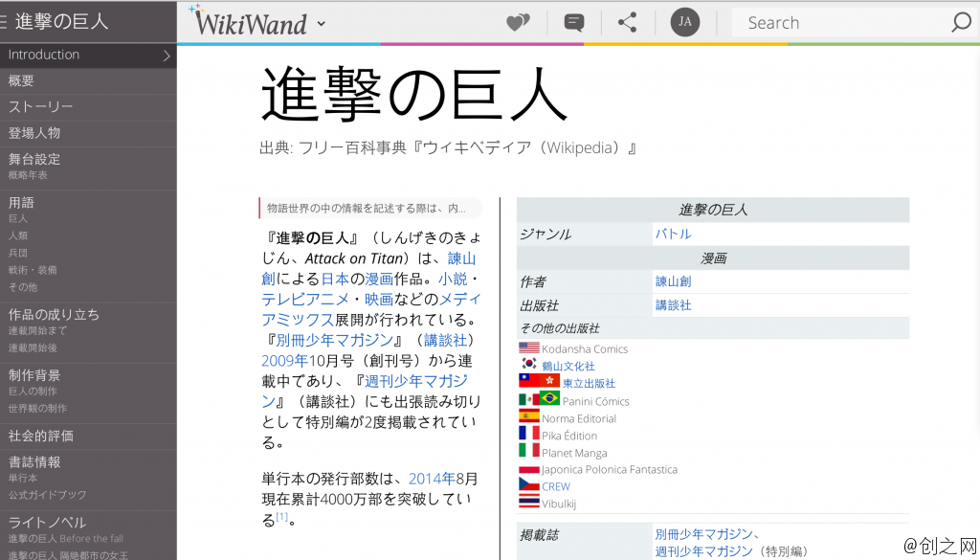This screenshot has width=980, height=560.
Task: Open 人類 subsection in sidebar
Action: [17, 235]
